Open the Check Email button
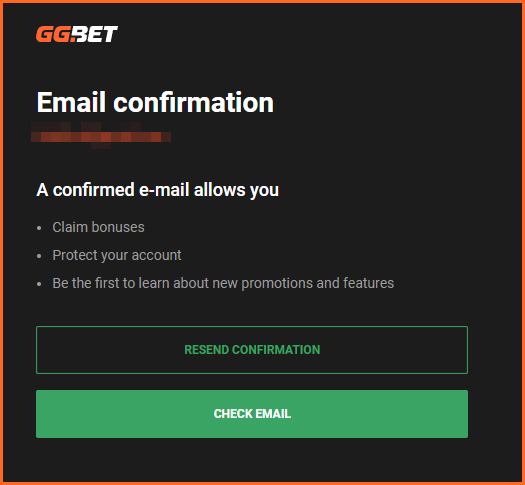The width and height of the screenshot is (525, 485). [x=252, y=414]
